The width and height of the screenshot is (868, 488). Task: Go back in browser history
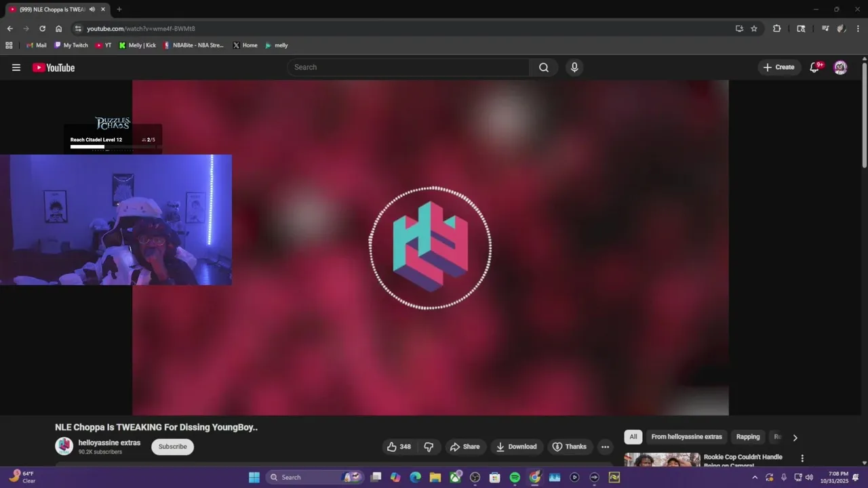pos(9,28)
